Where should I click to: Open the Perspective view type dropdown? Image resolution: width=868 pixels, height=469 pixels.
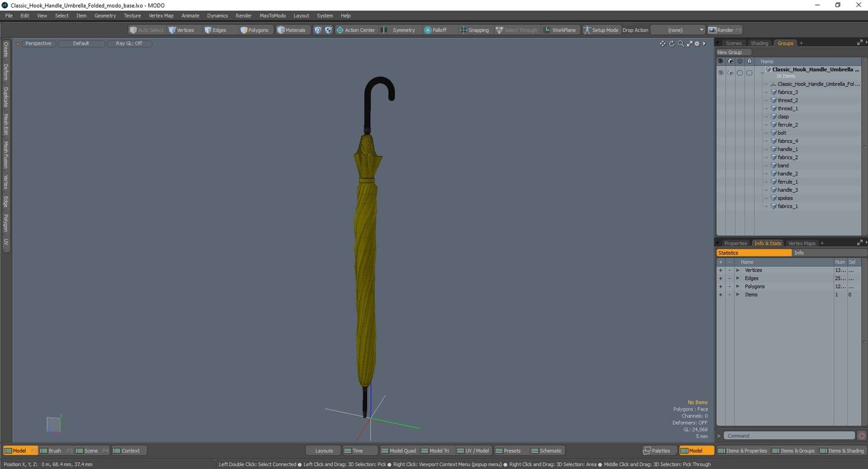38,43
